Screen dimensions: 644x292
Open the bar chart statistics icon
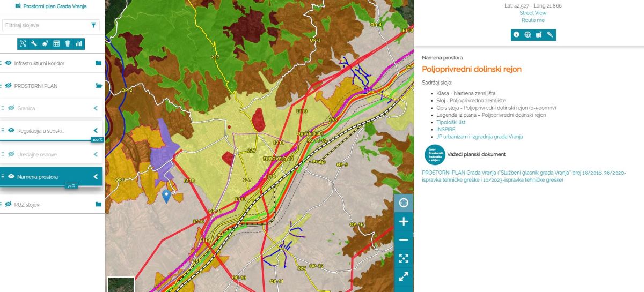coord(79,43)
